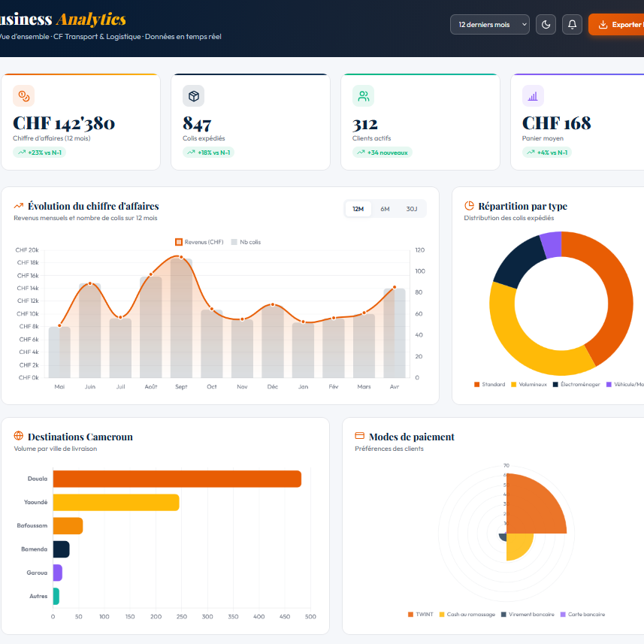Click the purple donut segment
Screen dimensions: 644x644
click(552, 244)
